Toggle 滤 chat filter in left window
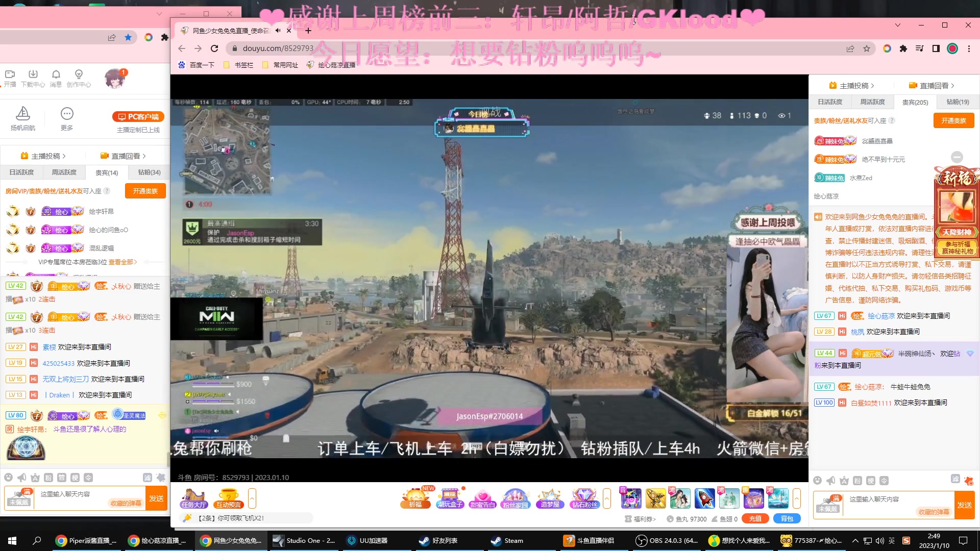Screen dimensions: 980x551 pos(147,478)
